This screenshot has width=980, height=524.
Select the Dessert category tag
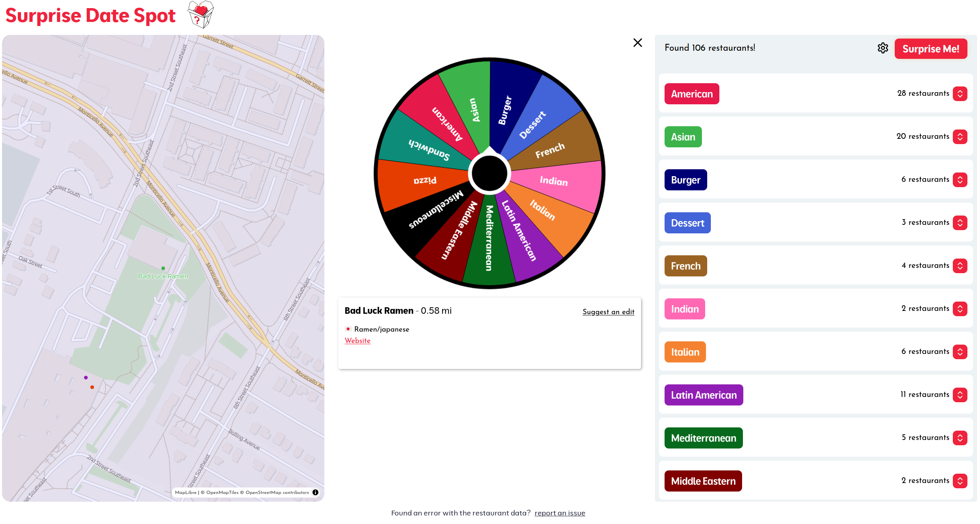point(687,223)
